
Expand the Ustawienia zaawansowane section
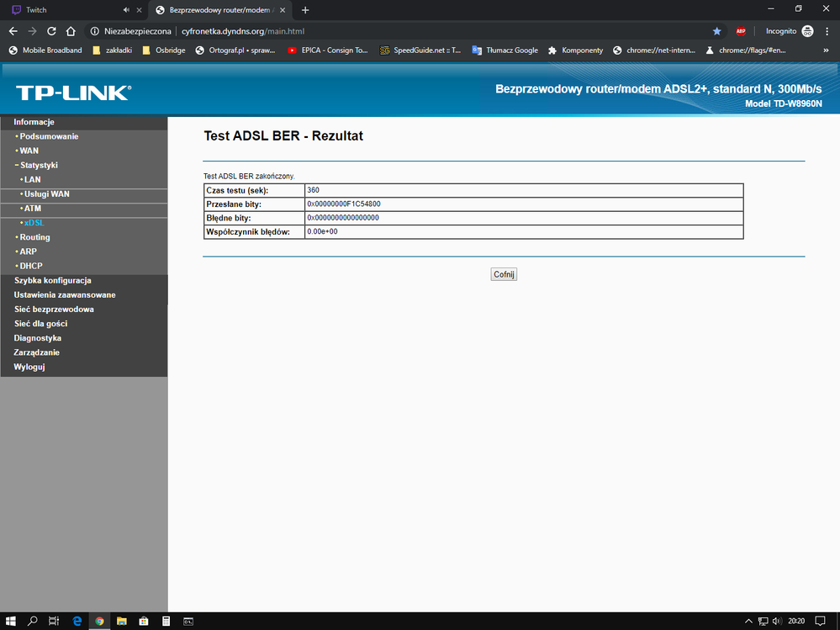click(65, 294)
